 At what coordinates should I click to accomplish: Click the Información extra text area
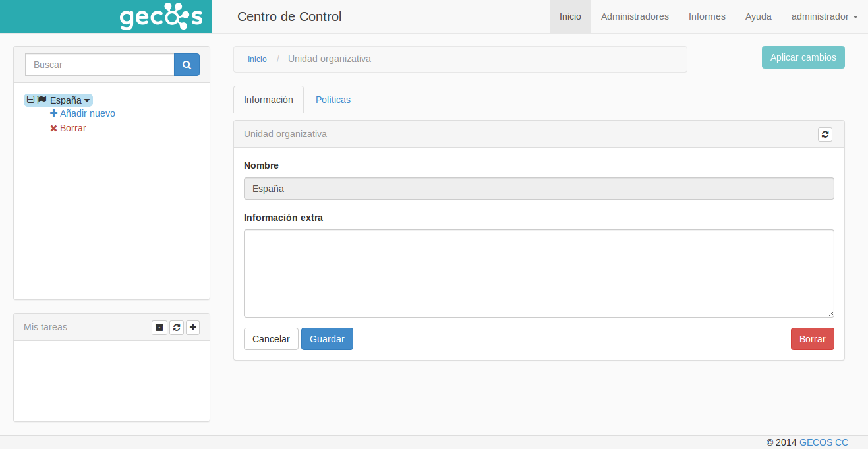[539, 274]
